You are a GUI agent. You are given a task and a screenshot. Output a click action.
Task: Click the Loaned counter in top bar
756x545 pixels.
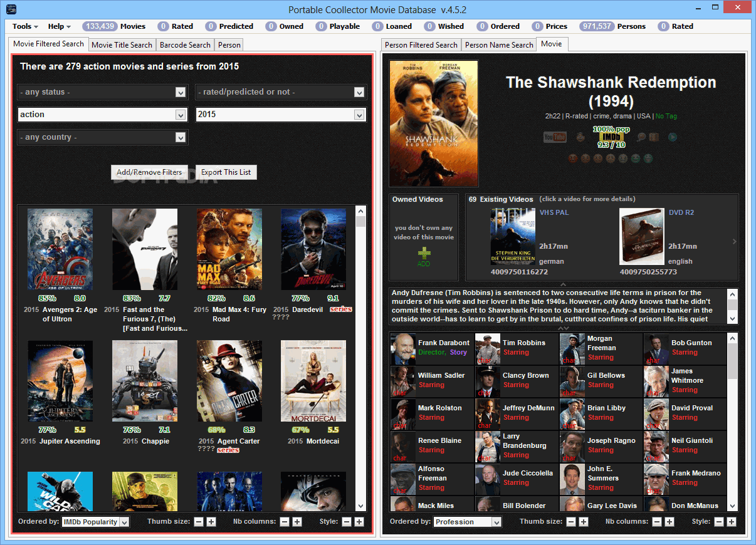tap(391, 26)
